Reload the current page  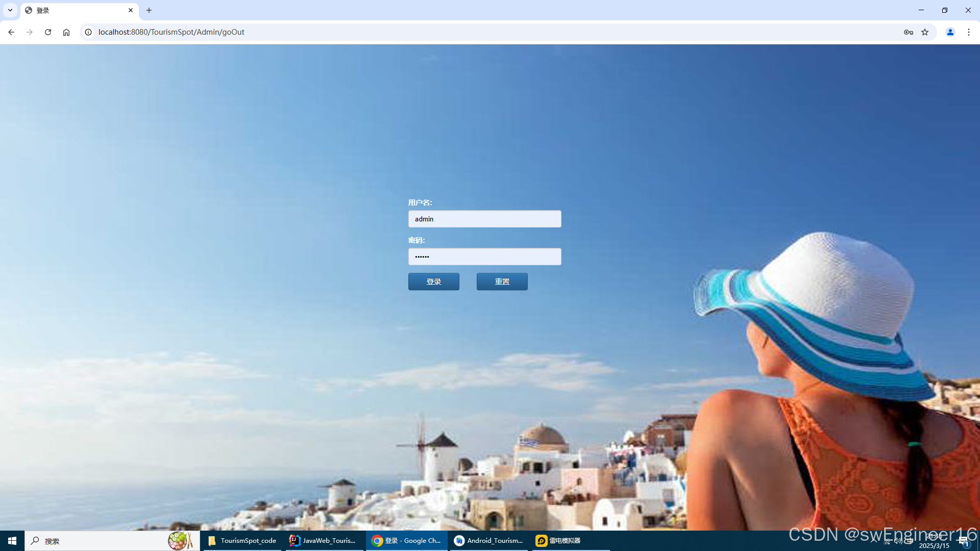point(48,32)
